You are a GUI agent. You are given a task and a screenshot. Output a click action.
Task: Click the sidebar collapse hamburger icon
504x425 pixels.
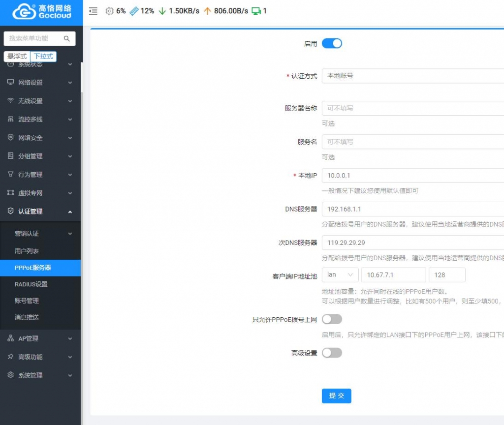tap(93, 11)
